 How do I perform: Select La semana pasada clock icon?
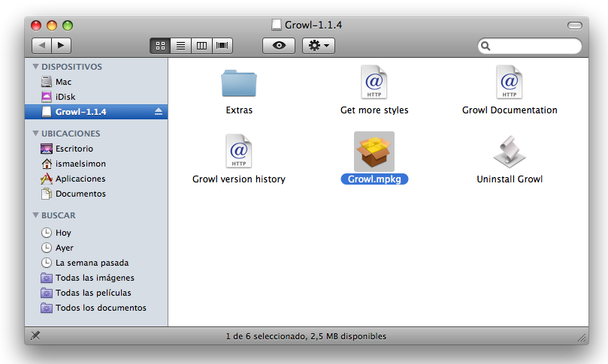(47, 263)
